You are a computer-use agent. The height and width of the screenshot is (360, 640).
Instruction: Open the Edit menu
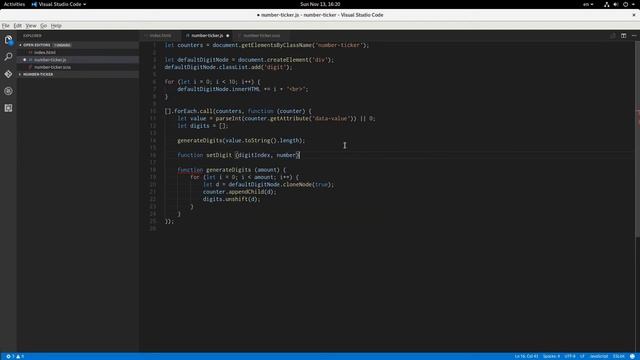(x=18, y=25)
